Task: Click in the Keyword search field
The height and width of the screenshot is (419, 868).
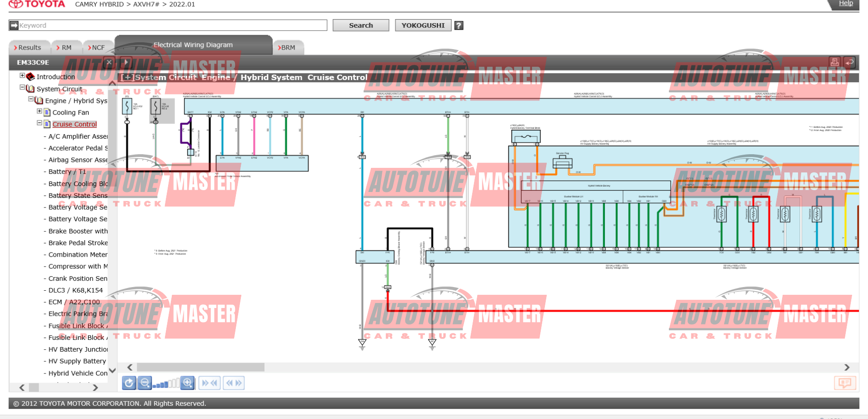Action: coord(168,25)
